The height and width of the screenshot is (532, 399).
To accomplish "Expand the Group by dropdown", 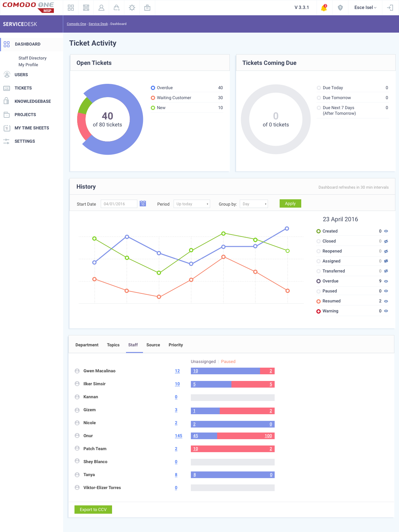I will [254, 204].
